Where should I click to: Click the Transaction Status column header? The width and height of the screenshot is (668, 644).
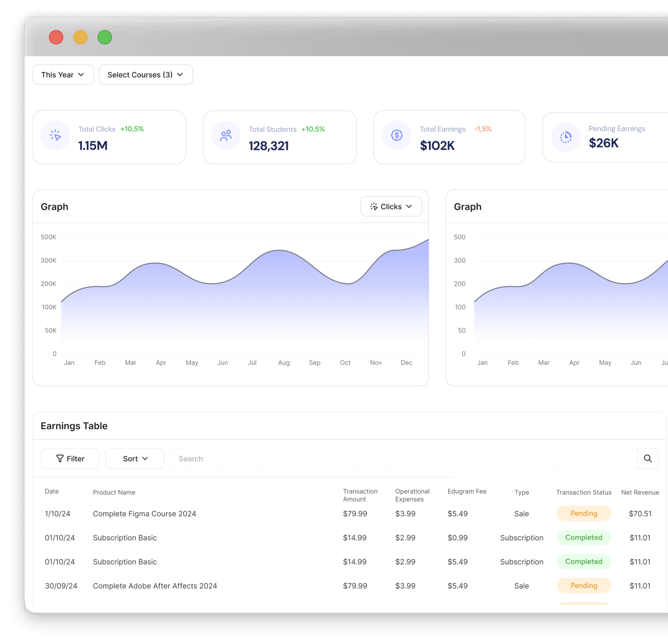[x=583, y=492]
